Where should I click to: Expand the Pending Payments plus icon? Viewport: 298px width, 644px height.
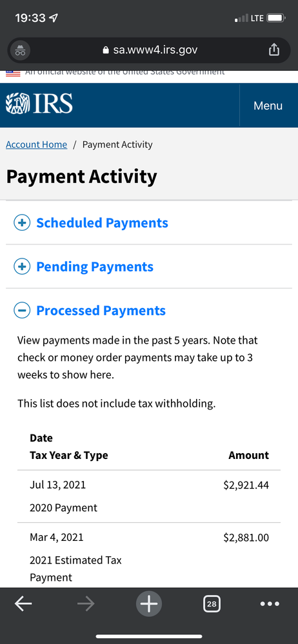click(x=22, y=266)
